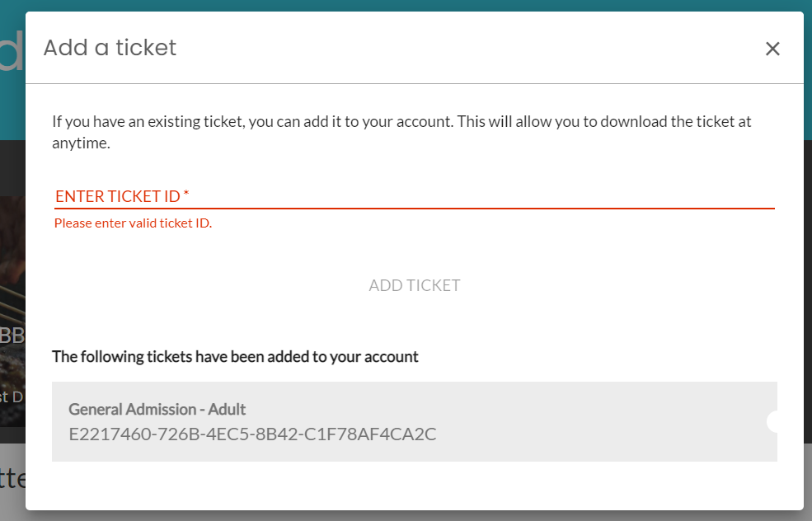The width and height of the screenshot is (812, 521).
Task: Click the "General Admission - Adult" label
Action: pos(157,409)
